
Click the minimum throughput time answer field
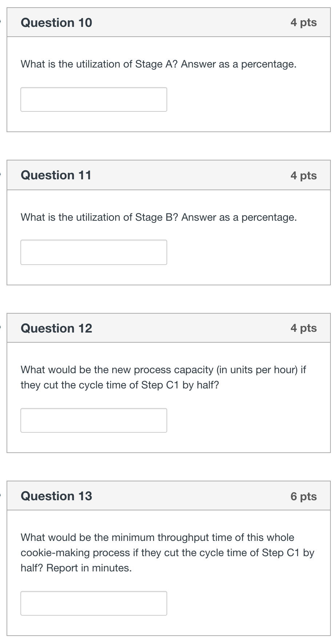(94, 603)
